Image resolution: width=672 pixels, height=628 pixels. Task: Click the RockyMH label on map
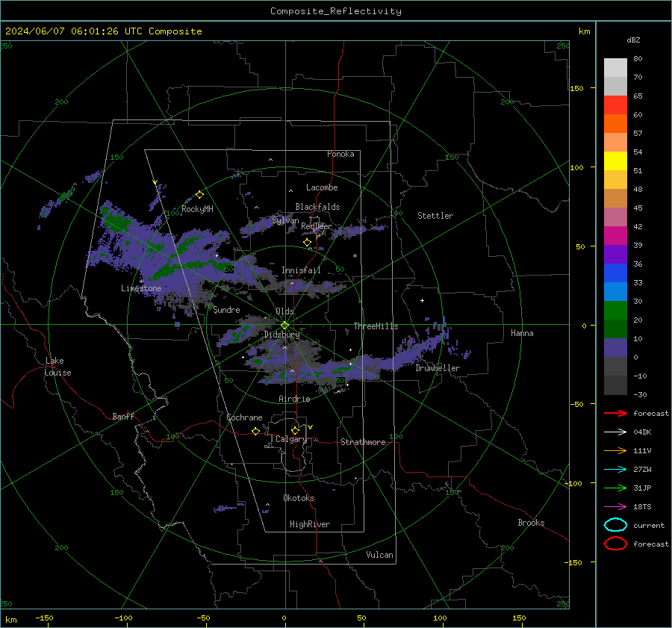[x=197, y=209]
